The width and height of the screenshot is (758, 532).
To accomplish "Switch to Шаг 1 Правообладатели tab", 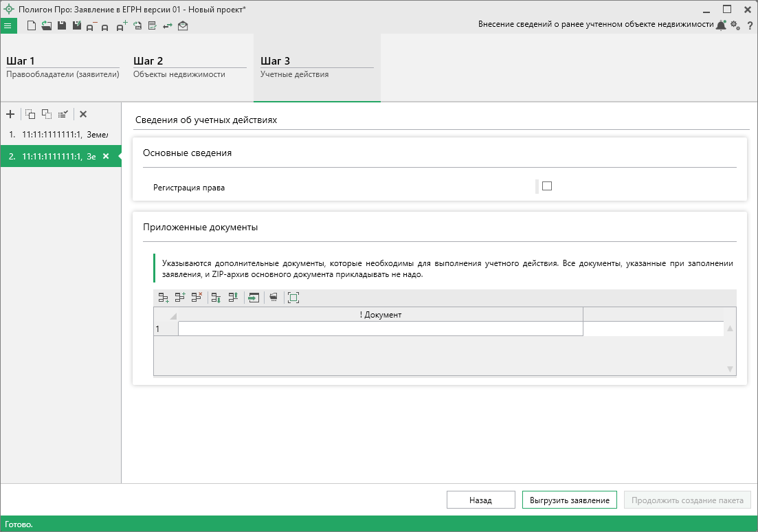I will click(63, 67).
